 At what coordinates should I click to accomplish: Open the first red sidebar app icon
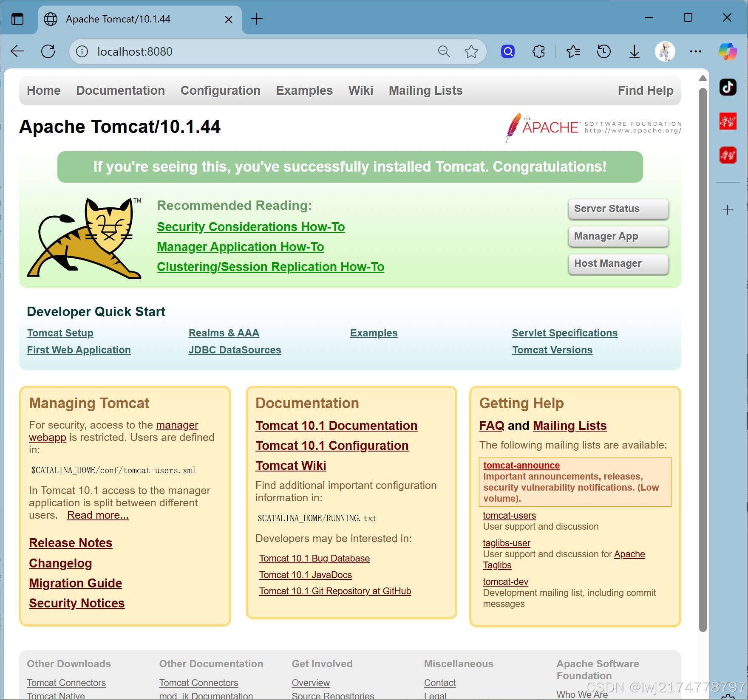pos(728,121)
